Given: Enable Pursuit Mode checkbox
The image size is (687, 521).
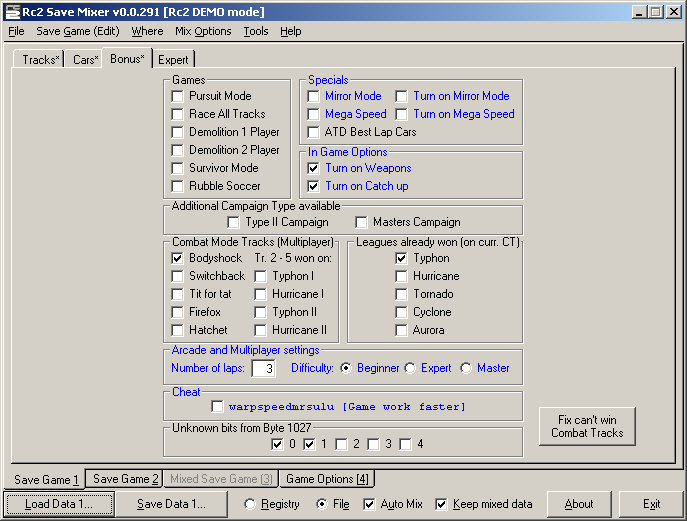Looking at the screenshot, I should pyautogui.click(x=177, y=96).
